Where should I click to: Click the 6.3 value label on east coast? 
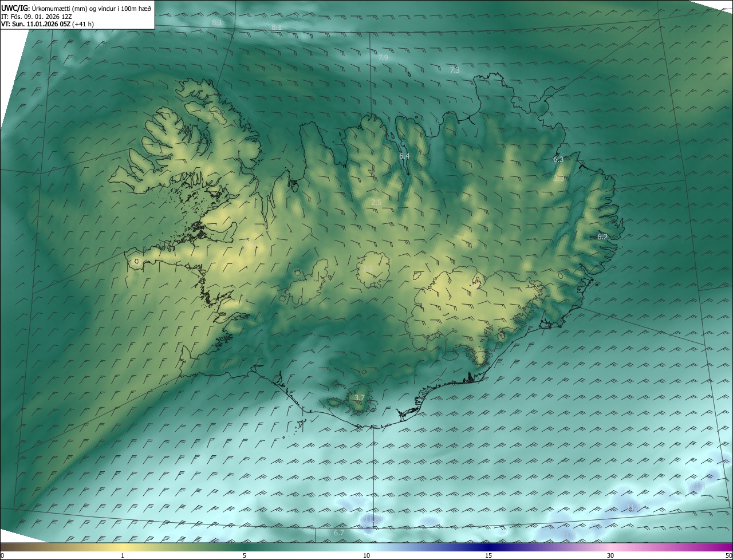pos(558,159)
